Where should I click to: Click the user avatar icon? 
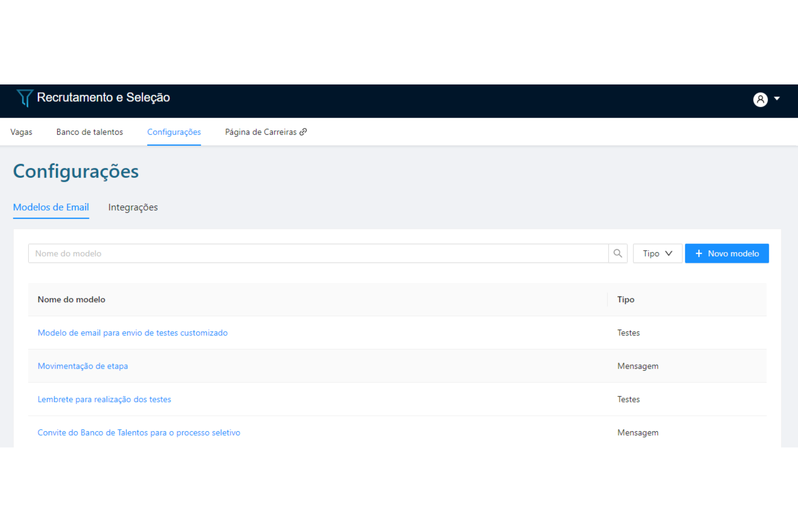pos(760,99)
